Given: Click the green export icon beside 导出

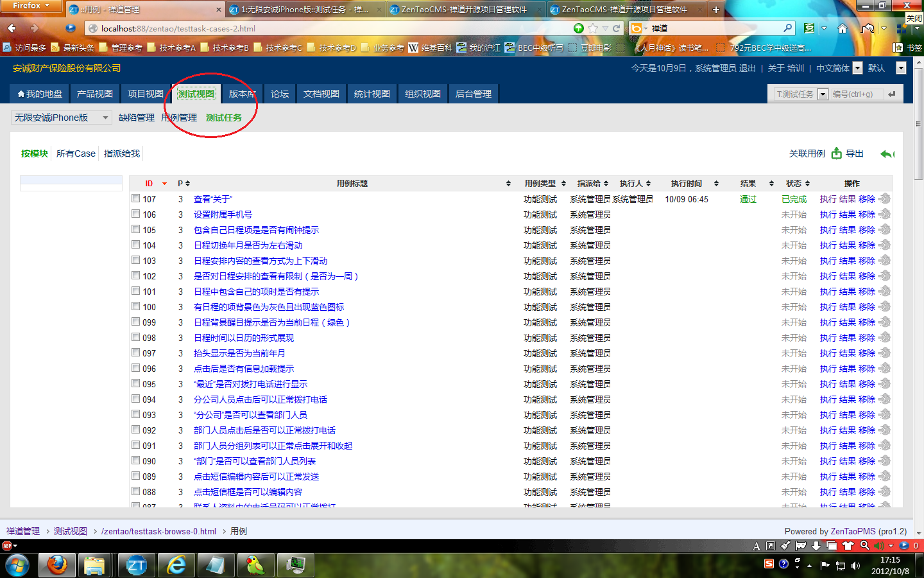Looking at the screenshot, I should (x=837, y=153).
